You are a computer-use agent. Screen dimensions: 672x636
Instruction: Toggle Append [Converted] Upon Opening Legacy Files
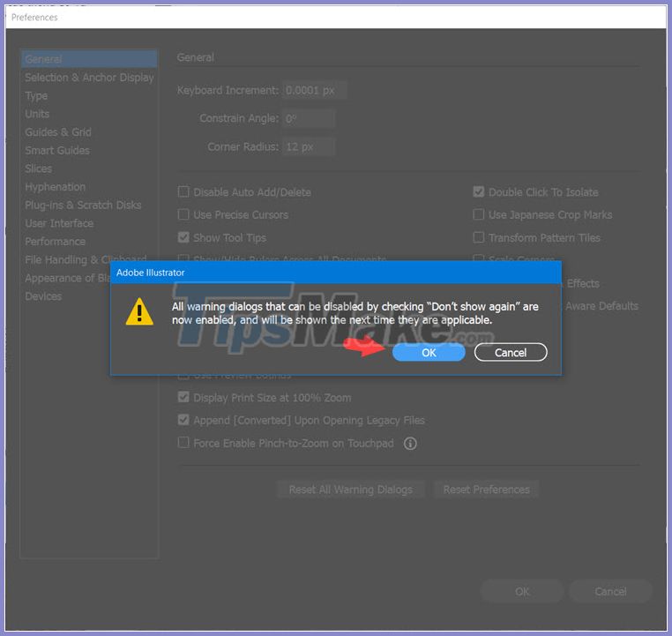click(183, 420)
